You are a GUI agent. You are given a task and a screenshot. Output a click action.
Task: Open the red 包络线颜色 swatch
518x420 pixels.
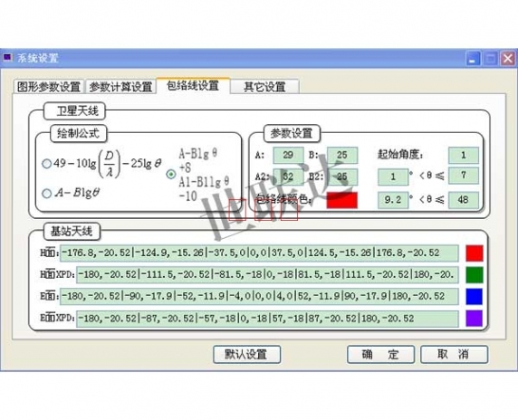[x=342, y=200]
